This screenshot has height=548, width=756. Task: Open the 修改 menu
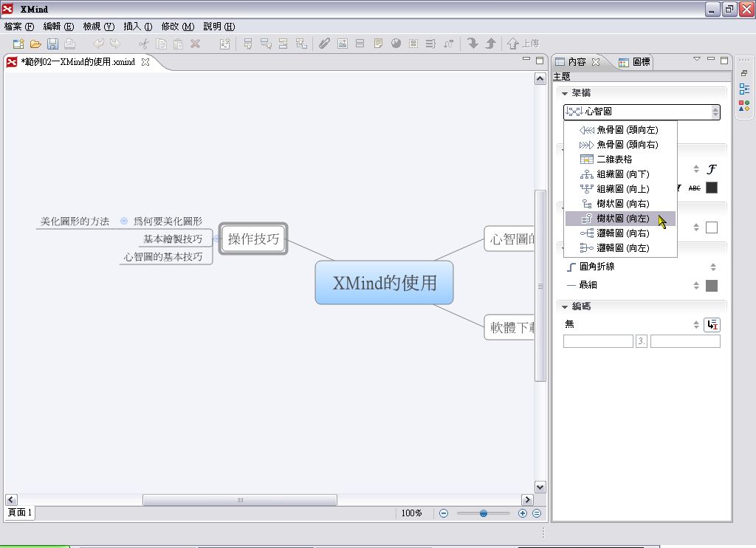click(178, 27)
